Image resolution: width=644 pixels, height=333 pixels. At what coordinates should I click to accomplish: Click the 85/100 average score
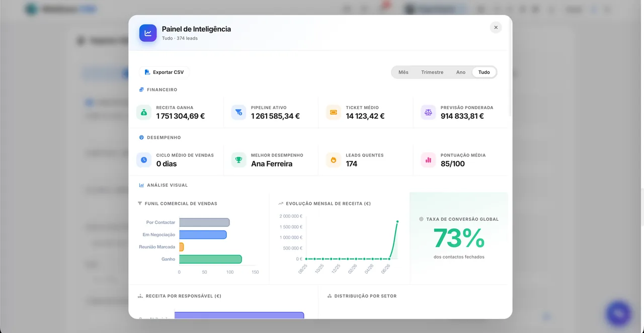453,164
